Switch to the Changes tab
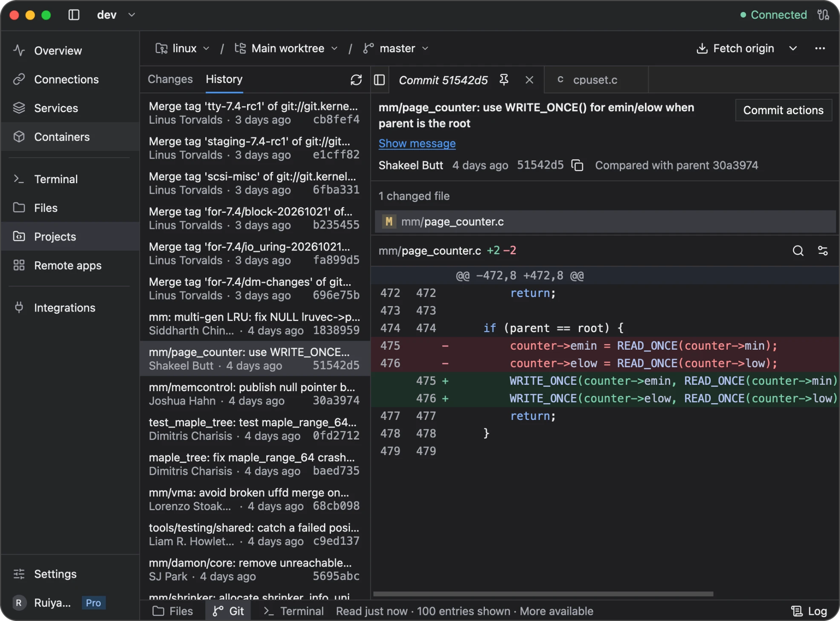Image resolution: width=840 pixels, height=621 pixels. point(170,79)
